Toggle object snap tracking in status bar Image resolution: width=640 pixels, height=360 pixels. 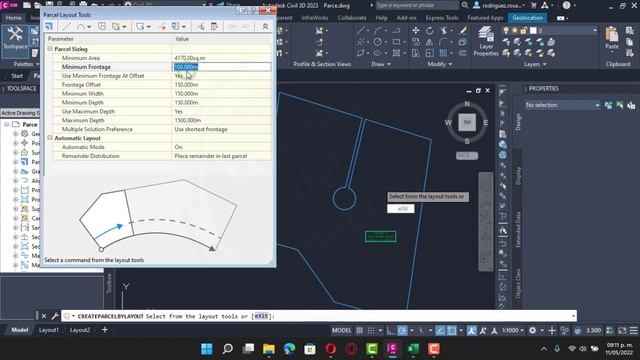pos(440,330)
